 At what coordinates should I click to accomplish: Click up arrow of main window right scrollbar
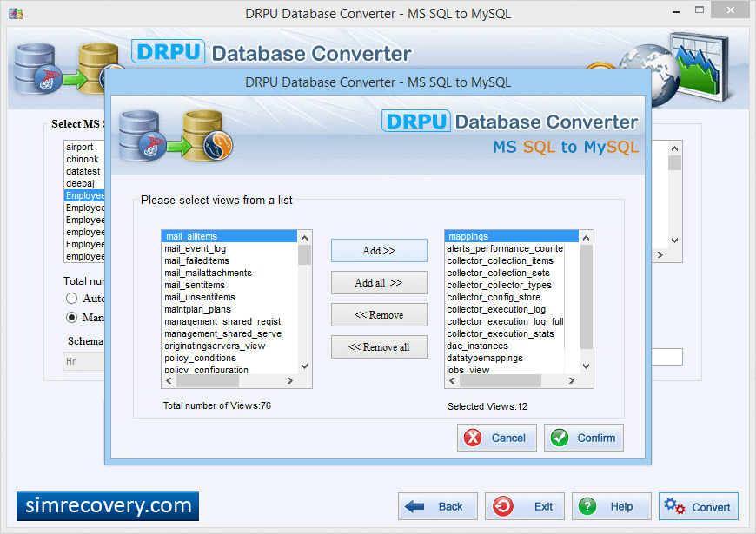tap(674, 148)
